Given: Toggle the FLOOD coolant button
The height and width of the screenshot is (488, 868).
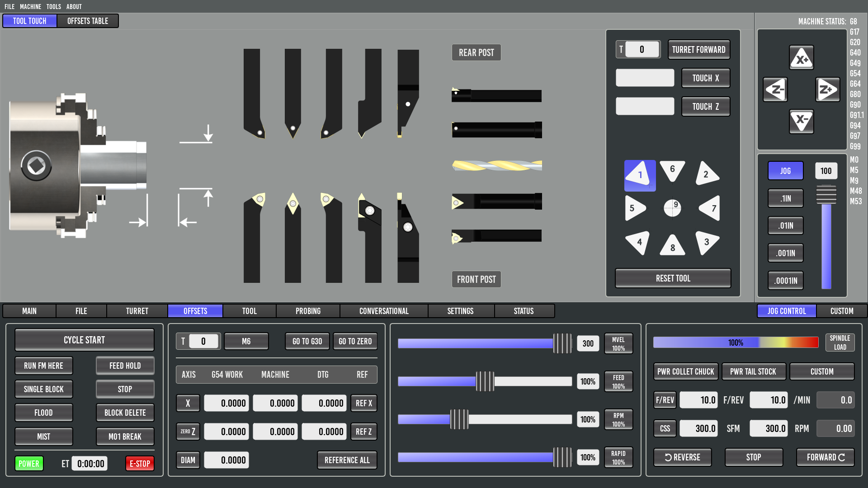Looking at the screenshot, I should pyautogui.click(x=43, y=413).
